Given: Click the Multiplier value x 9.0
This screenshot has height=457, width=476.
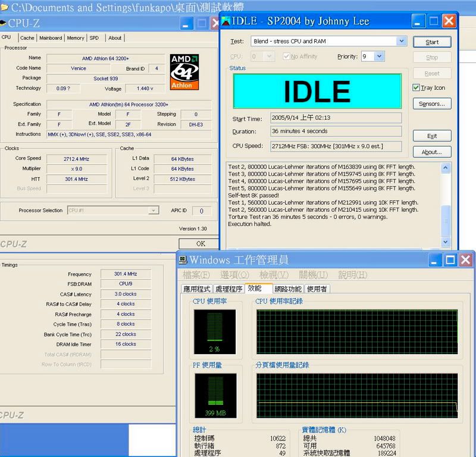Looking at the screenshot, I should (x=77, y=169).
